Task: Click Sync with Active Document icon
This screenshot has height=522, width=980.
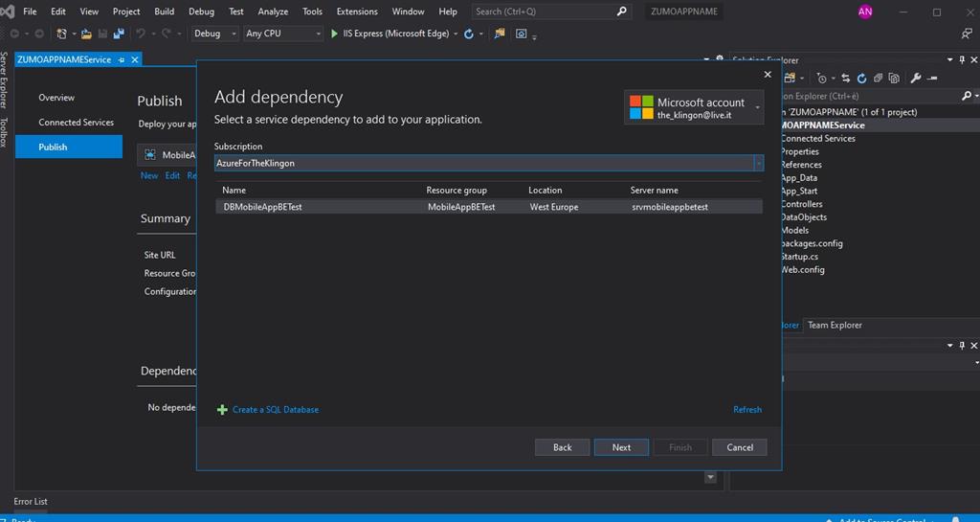Action: pyautogui.click(x=847, y=79)
